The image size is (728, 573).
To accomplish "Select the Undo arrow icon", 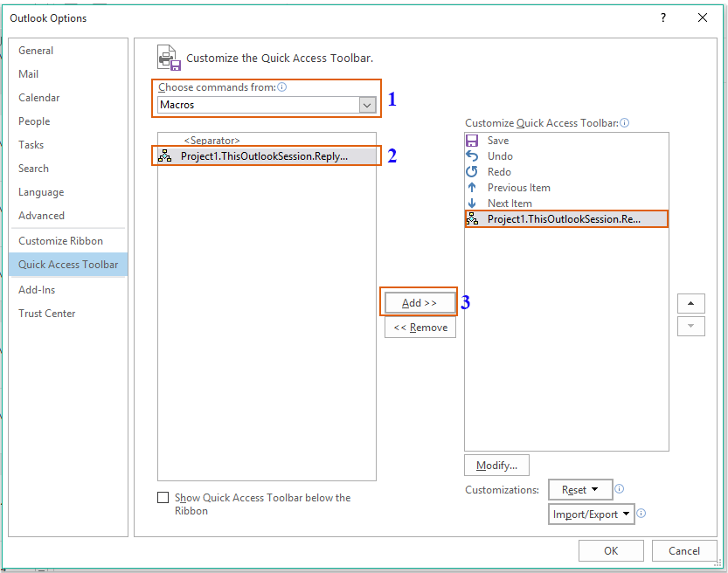I will [472, 156].
